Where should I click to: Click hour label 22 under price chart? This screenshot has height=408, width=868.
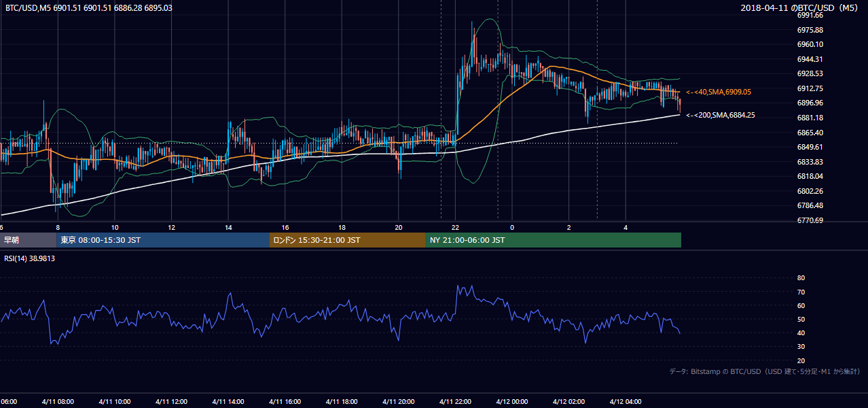pyautogui.click(x=455, y=228)
